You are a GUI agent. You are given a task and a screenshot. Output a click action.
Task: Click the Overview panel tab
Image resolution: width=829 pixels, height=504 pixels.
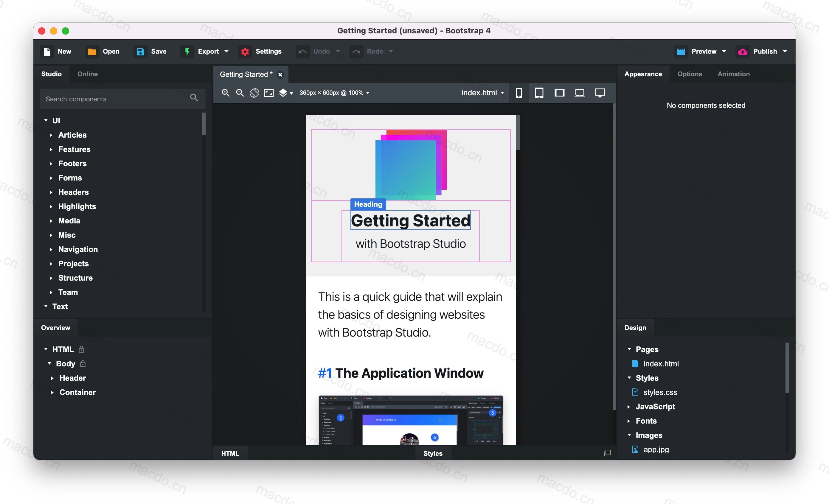(x=55, y=328)
